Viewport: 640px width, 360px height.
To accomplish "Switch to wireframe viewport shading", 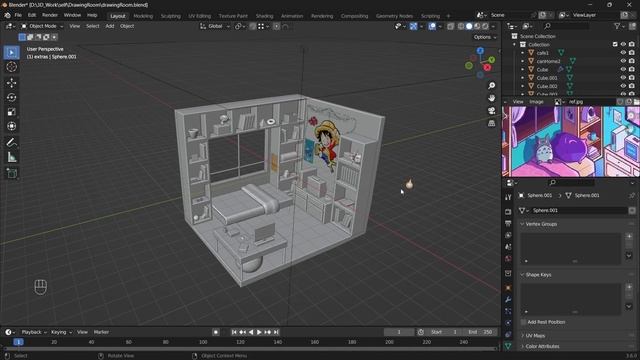I will point(461,26).
